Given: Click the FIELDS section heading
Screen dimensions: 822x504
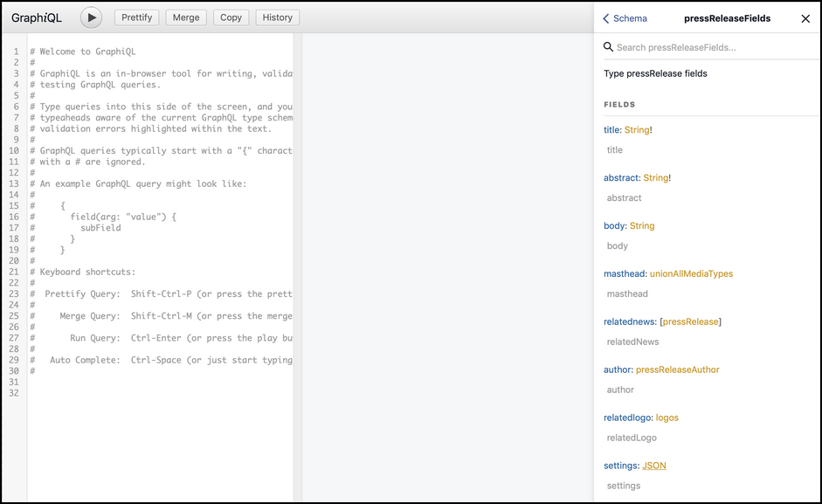Looking at the screenshot, I should click(x=619, y=104).
